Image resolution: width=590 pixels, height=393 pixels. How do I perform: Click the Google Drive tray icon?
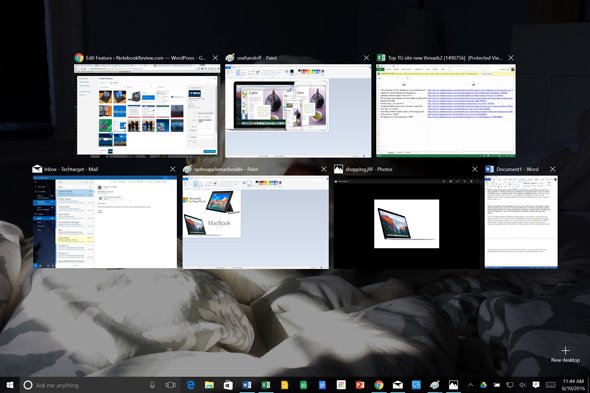click(483, 385)
